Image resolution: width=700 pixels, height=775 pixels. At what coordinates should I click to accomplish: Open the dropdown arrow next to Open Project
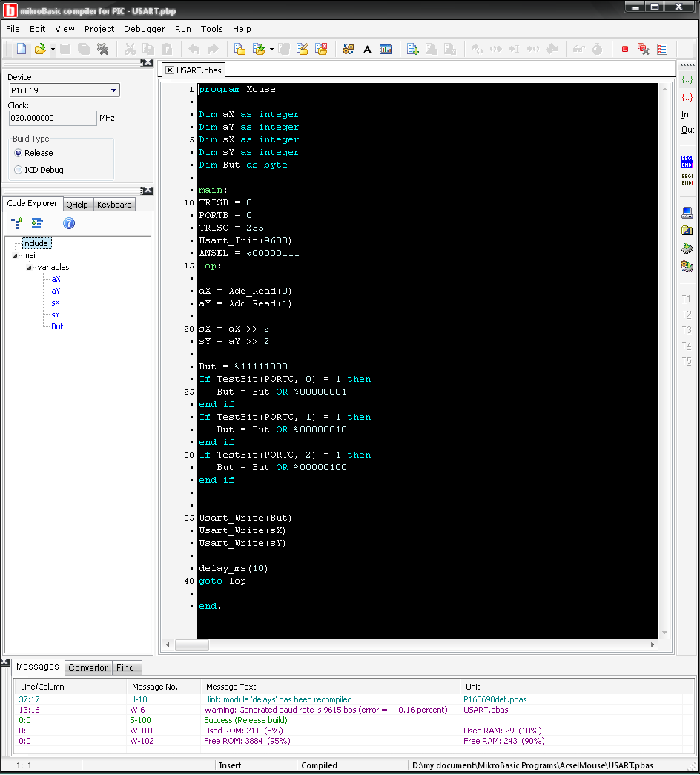271,50
